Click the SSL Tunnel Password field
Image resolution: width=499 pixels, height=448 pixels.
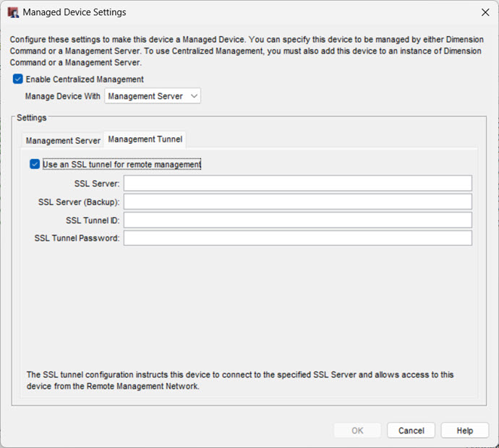coord(297,238)
